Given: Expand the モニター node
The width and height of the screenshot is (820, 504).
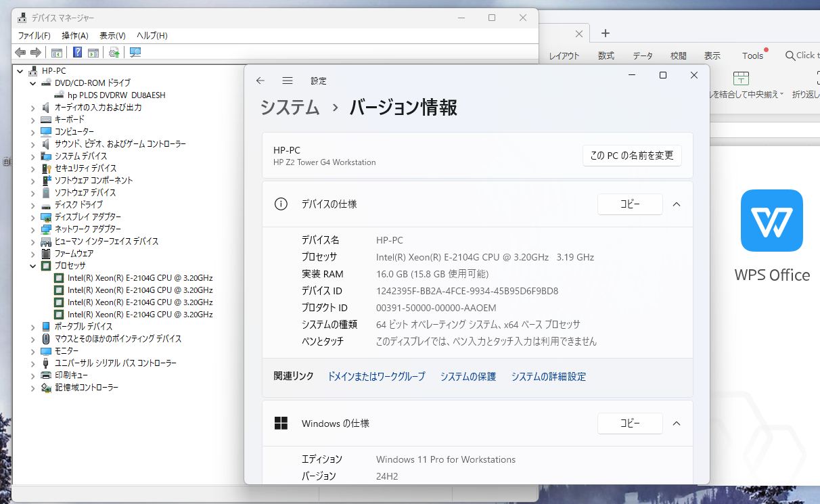Looking at the screenshot, I should coord(32,350).
